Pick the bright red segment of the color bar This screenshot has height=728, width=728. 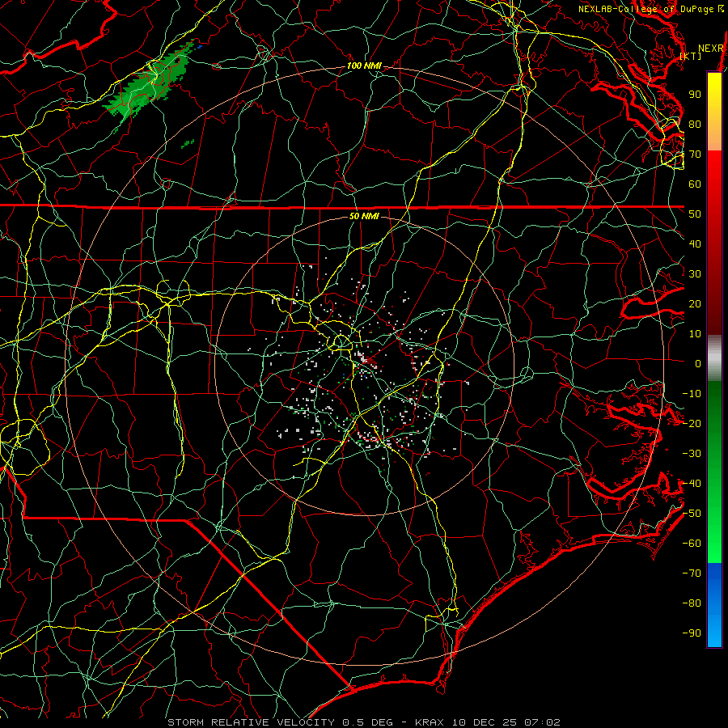tap(714, 167)
